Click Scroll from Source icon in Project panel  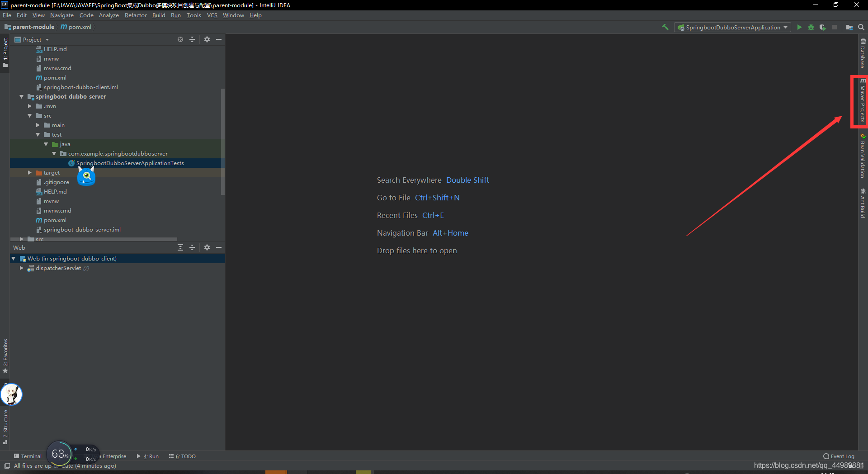180,39
